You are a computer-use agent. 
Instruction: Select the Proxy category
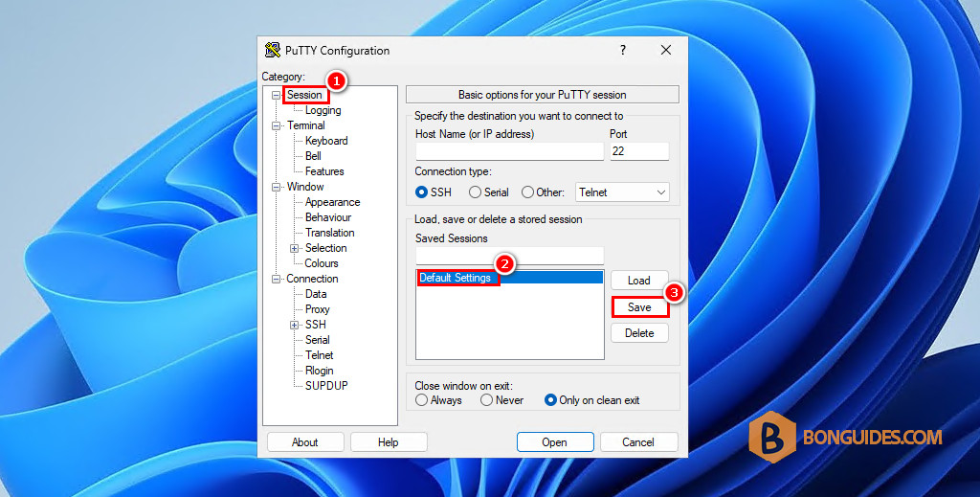point(317,309)
